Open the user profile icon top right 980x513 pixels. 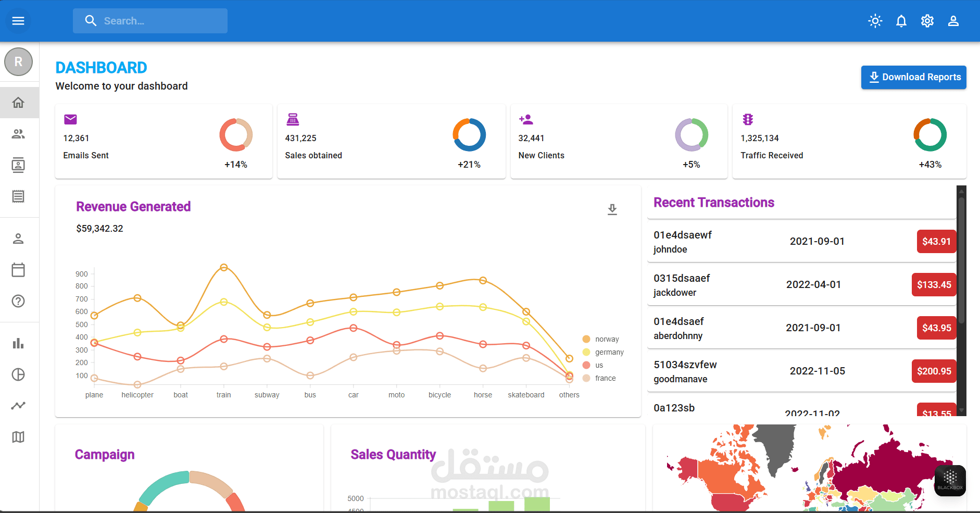[x=954, y=21]
